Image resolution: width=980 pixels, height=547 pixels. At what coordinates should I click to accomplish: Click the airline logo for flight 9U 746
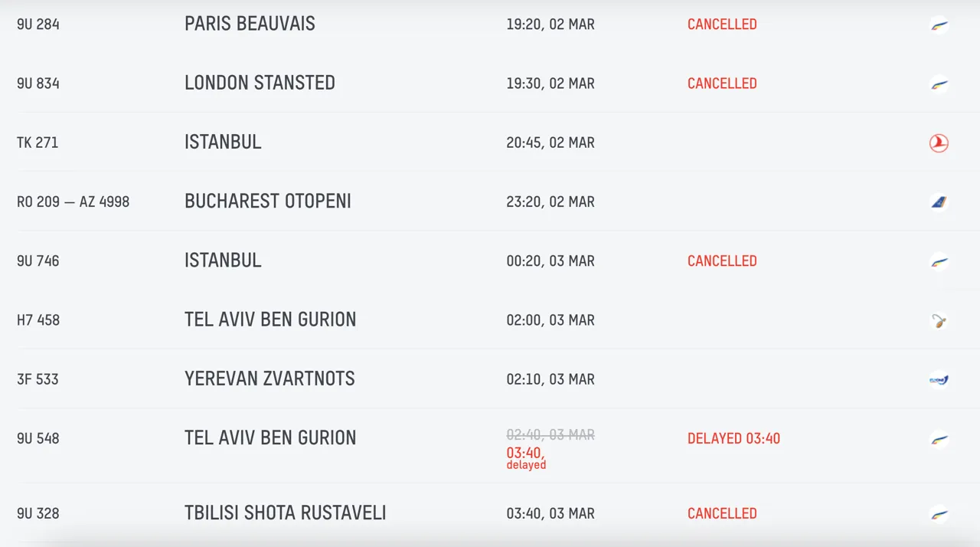[939, 261]
